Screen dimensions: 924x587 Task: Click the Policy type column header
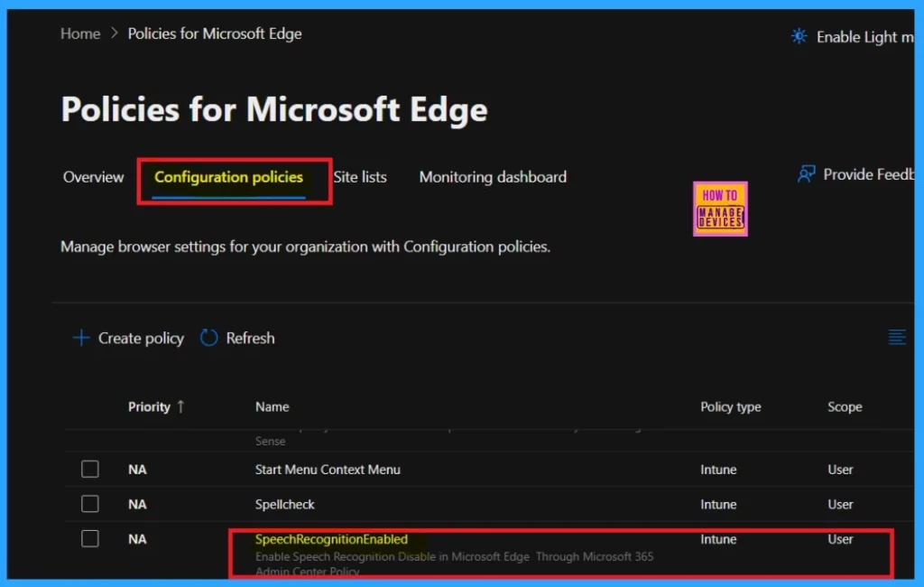[x=731, y=406]
